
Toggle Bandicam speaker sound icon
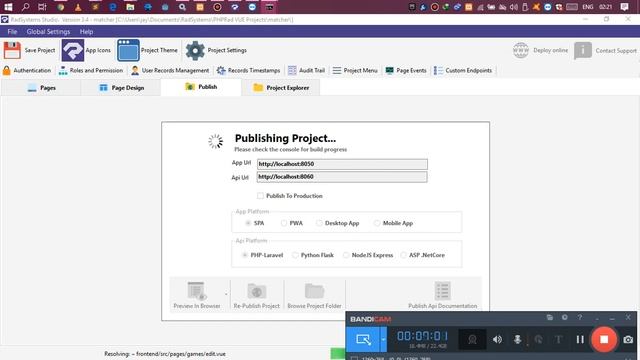pos(497,340)
